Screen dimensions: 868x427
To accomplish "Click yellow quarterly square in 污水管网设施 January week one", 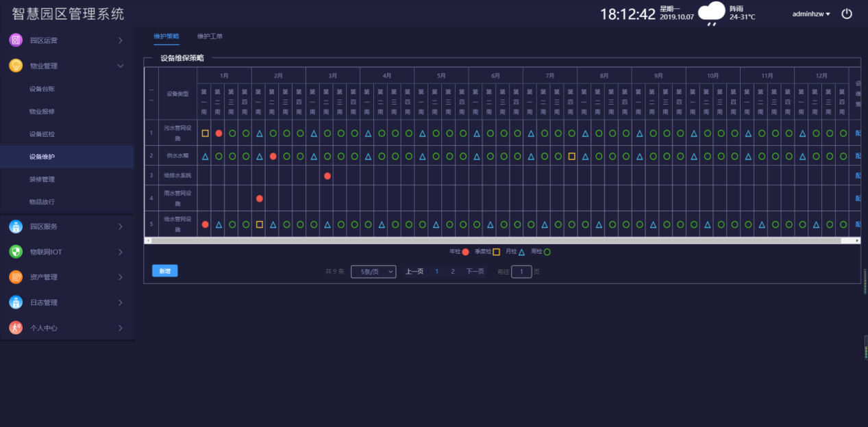I will [x=205, y=133].
